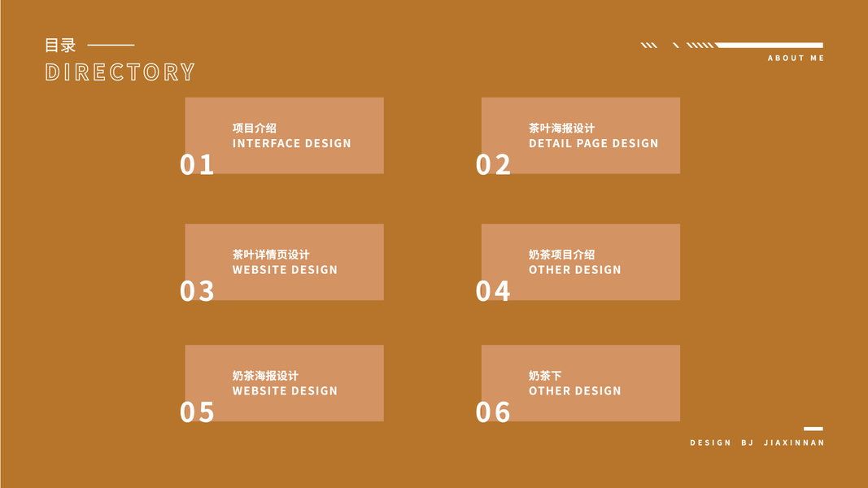The width and height of the screenshot is (868, 488).
Task: Select the 奶茶海报设计 card title
Action: pyautogui.click(x=265, y=377)
